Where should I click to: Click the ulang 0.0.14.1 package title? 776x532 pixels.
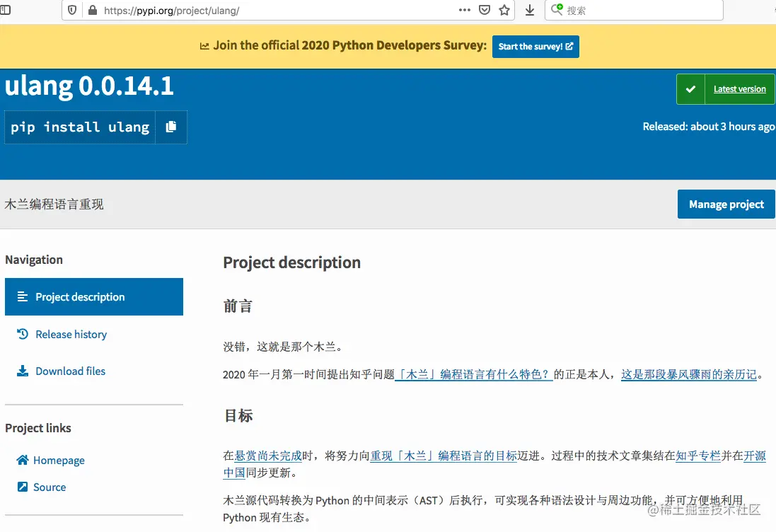(x=89, y=86)
